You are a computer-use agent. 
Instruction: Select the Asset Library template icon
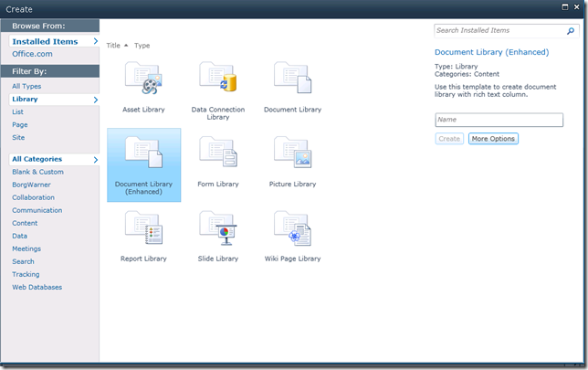point(143,80)
